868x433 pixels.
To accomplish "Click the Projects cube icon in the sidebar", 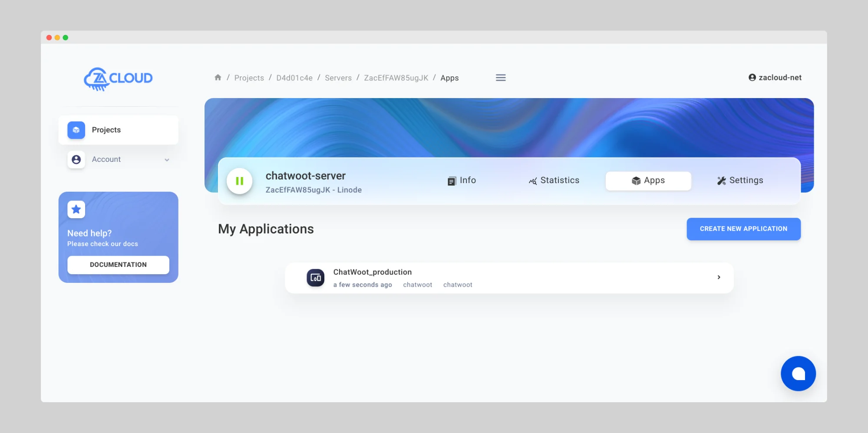I will tap(76, 130).
